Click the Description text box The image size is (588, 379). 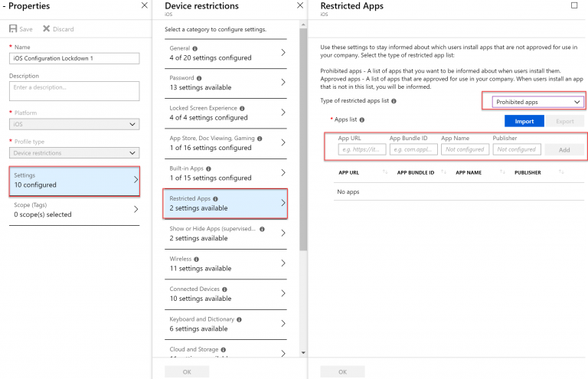click(74, 91)
